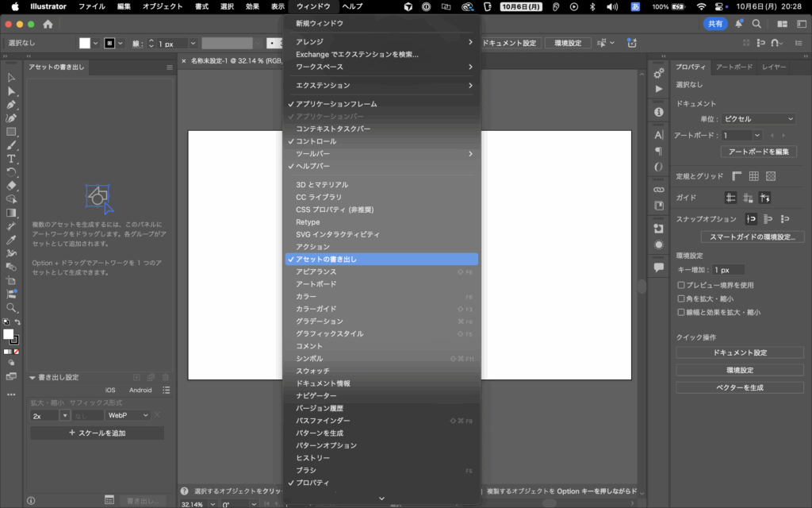
Task: Check the 角を拡大・縮小 option
Action: [x=681, y=298]
